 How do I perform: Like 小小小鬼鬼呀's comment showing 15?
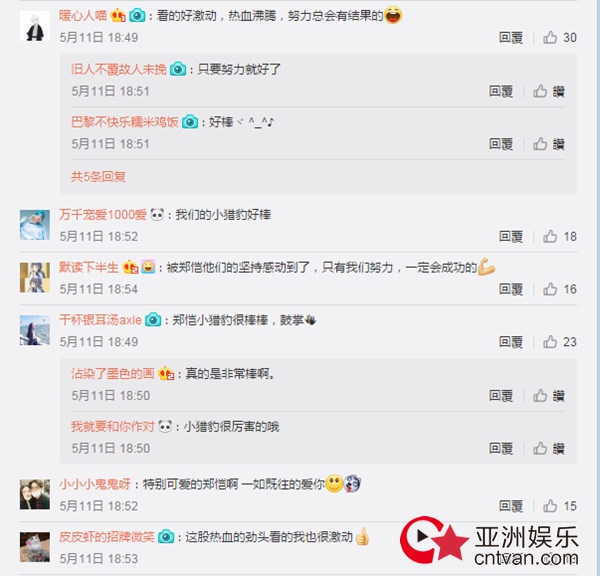(x=560, y=506)
